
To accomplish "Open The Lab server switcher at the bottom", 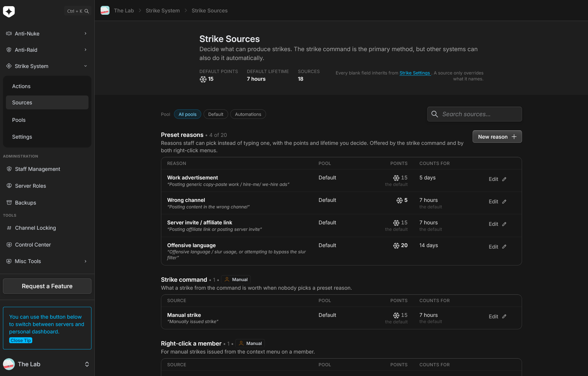I will 47,364.
